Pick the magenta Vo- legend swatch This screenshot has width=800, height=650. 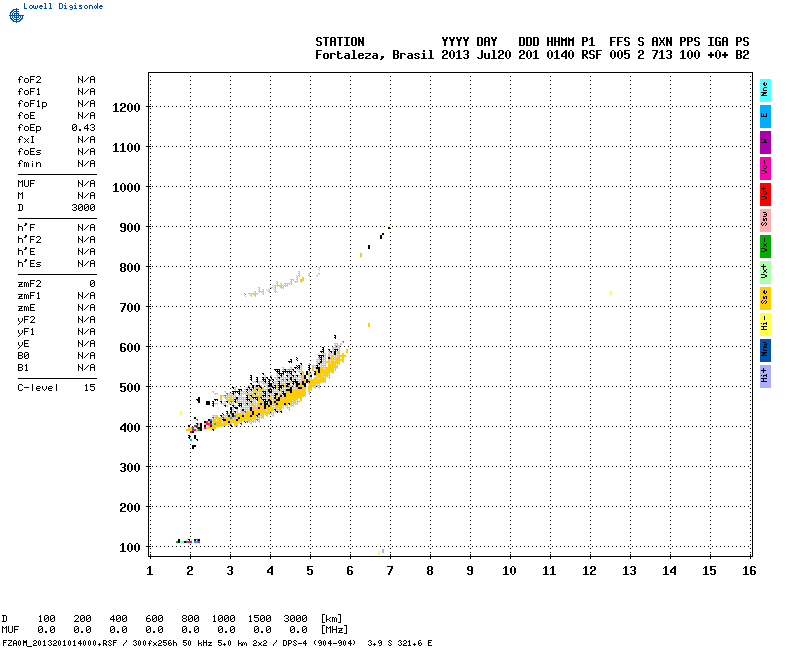[x=765, y=168]
